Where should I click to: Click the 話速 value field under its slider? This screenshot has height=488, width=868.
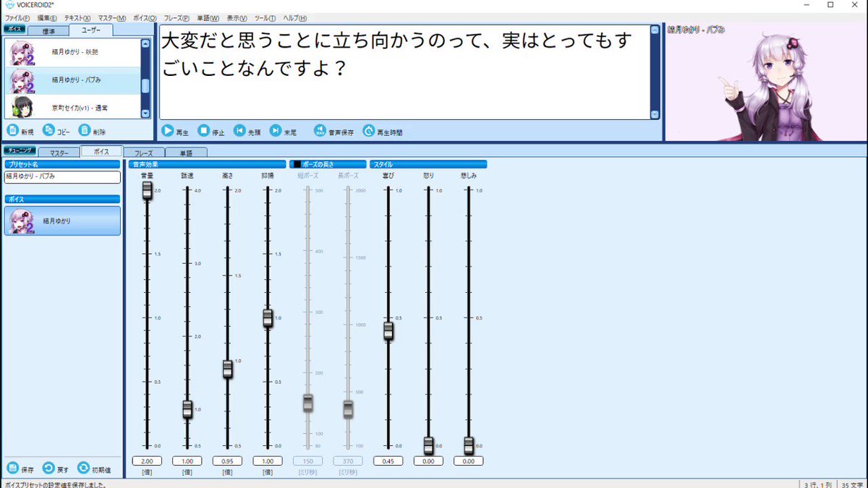pyautogui.click(x=187, y=461)
